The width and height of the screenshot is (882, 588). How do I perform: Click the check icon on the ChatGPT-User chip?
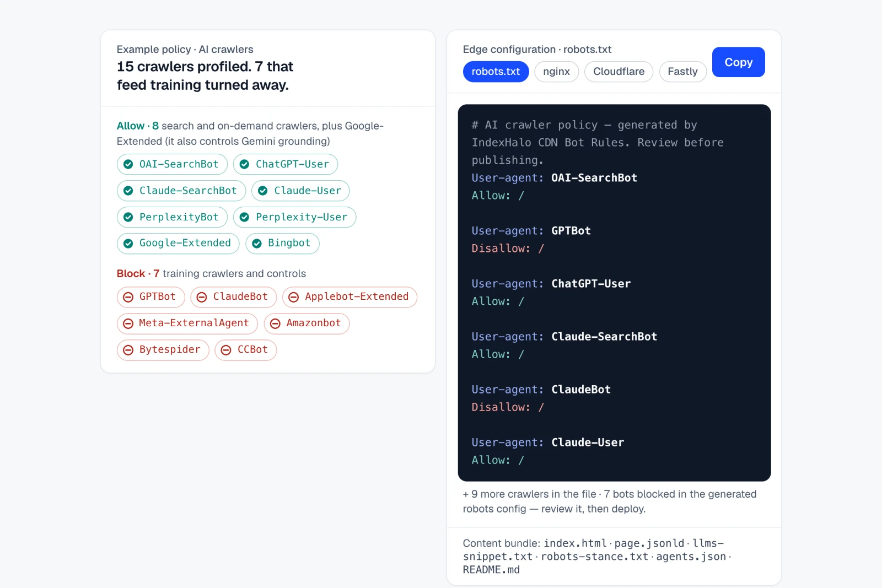click(244, 164)
